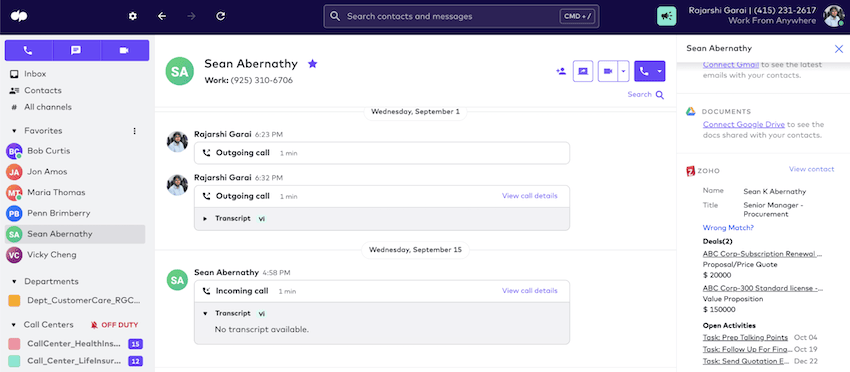Click Connect Google Drive link
Image resolution: width=850 pixels, height=372 pixels.
coord(744,124)
